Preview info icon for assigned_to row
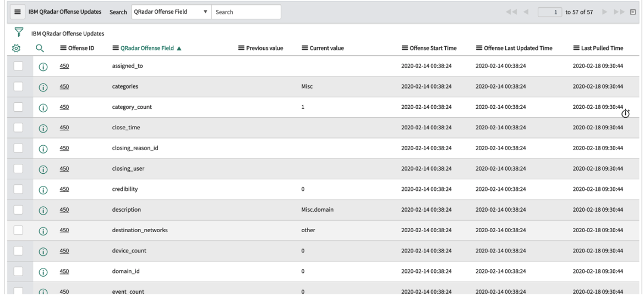Viewport: 644px width, 302px height. (x=43, y=67)
